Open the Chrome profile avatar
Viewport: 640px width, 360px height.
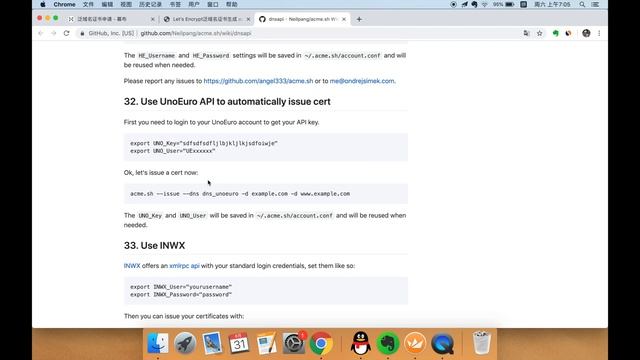coord(586,33)
